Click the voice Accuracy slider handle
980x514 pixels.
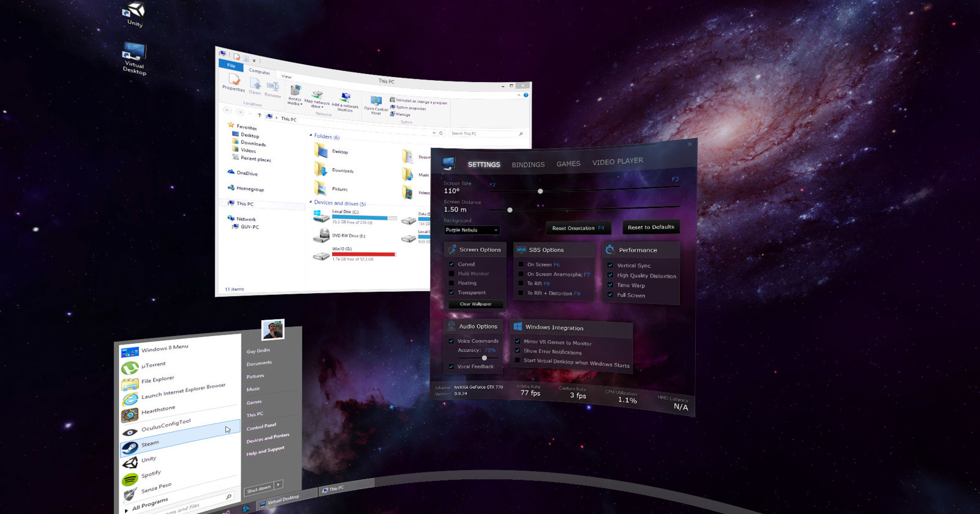484,358
